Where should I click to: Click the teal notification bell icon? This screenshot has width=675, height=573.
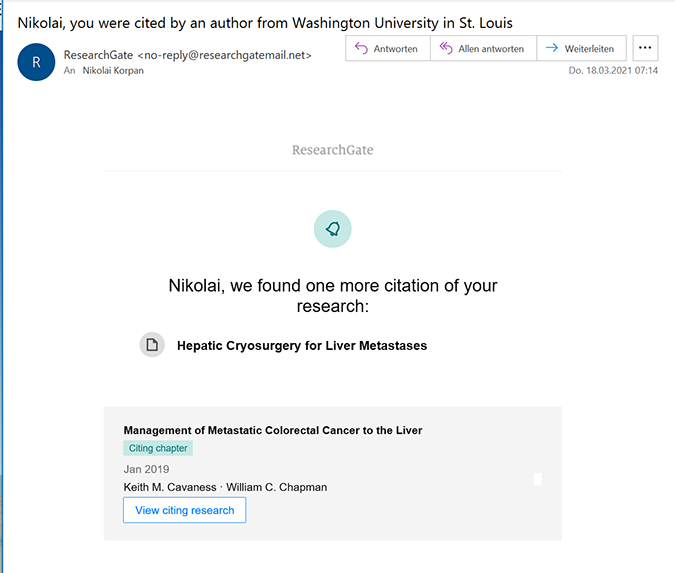tap(333, 229)
